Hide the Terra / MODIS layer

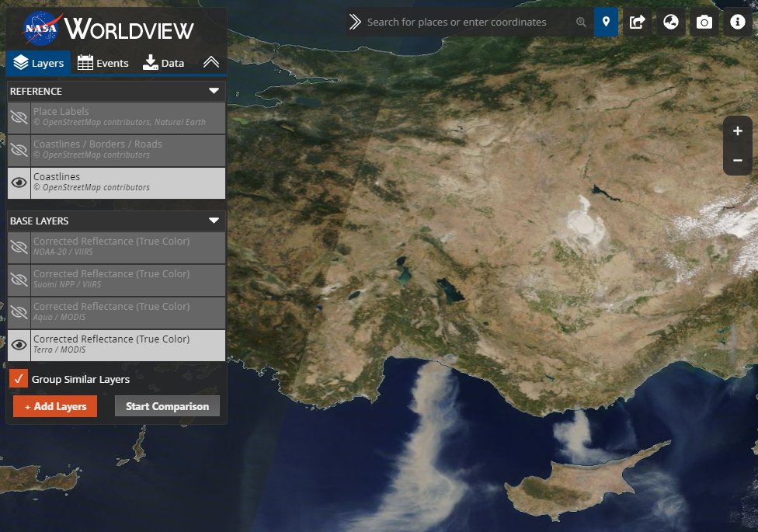point(19,345)
